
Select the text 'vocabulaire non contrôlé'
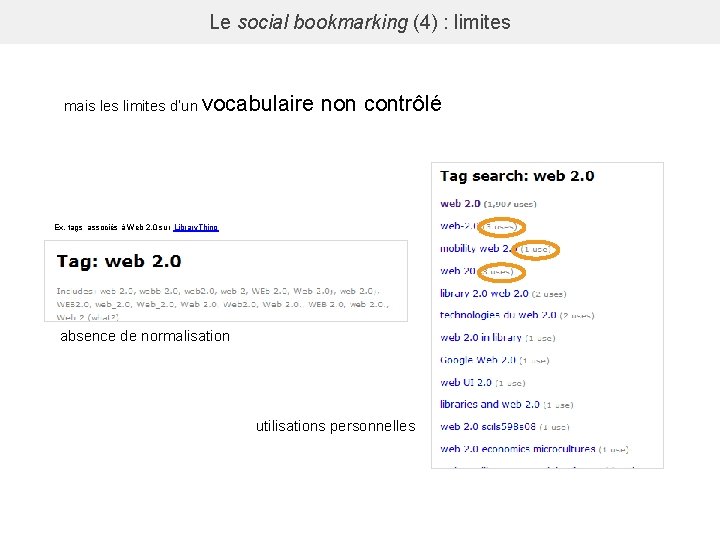(x=322, y=103)
